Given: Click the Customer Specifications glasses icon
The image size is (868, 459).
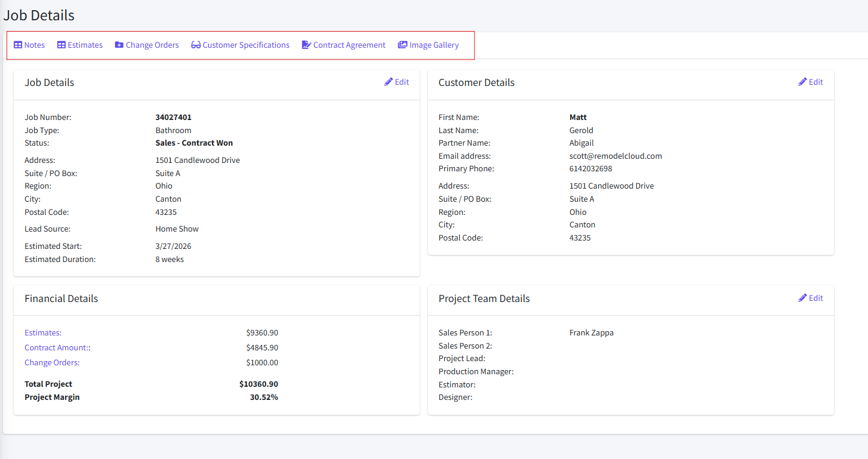Looking at the screenshot, I should coord(196,45).
